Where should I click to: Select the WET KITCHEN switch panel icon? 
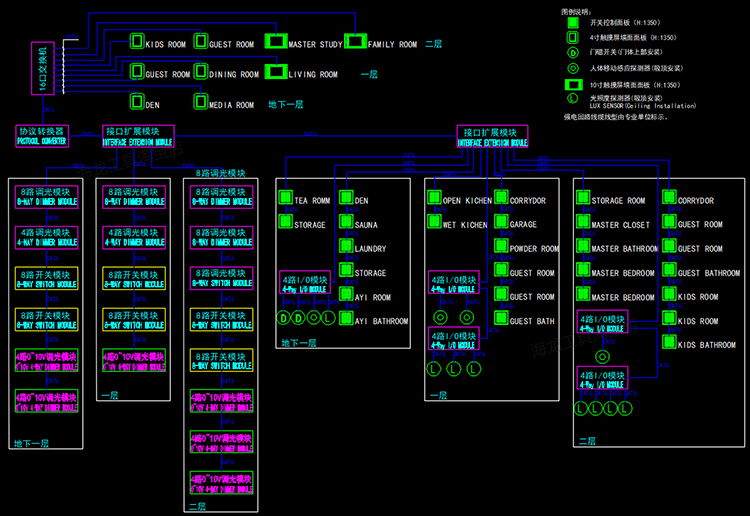coord(433,224)
